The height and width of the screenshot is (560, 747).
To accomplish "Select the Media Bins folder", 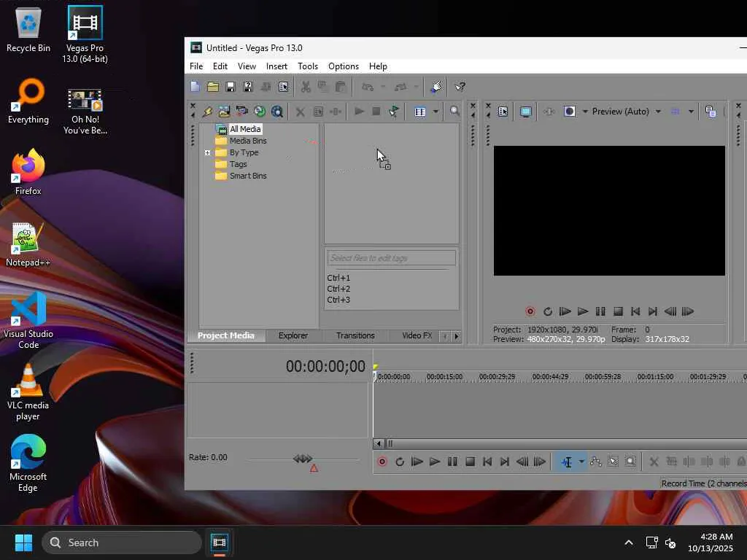I will (x=248, y=141).
